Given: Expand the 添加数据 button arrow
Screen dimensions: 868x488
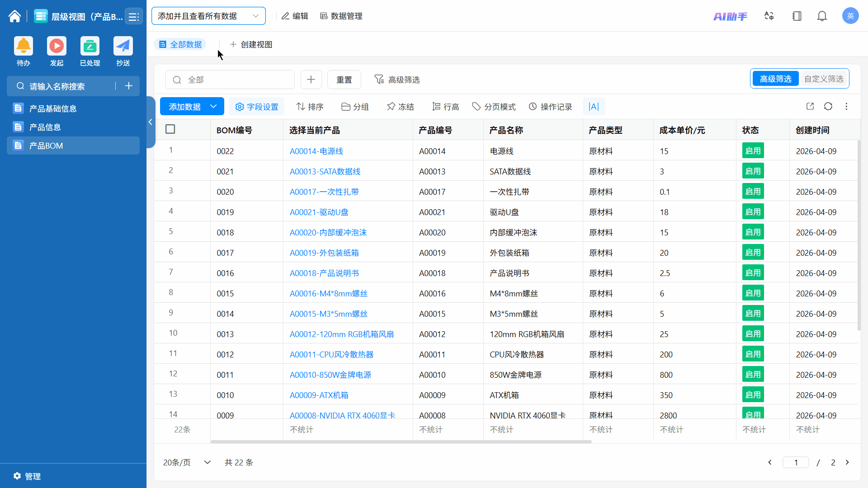Looking at the screenshot, I should [214, 107].
